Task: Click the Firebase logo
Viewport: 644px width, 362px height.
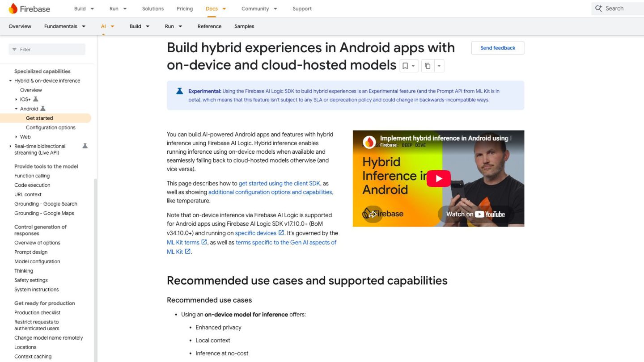Action: [30, 8]
